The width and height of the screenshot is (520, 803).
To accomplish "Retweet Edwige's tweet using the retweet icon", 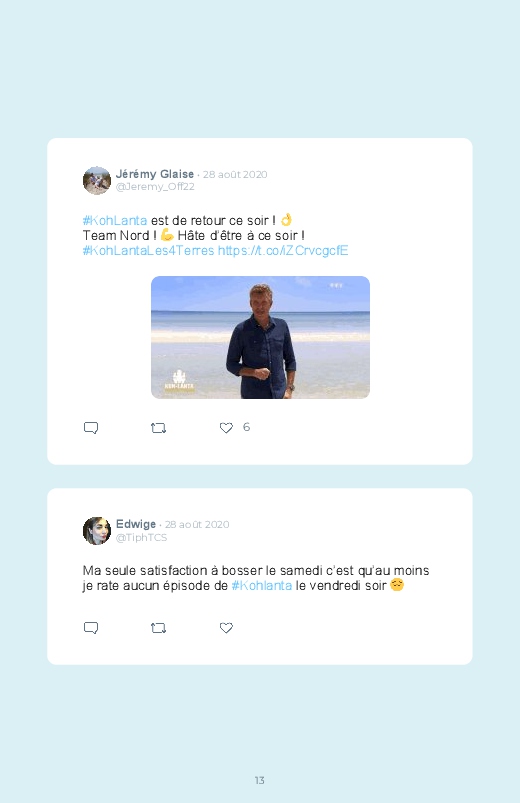I will 158,628.
